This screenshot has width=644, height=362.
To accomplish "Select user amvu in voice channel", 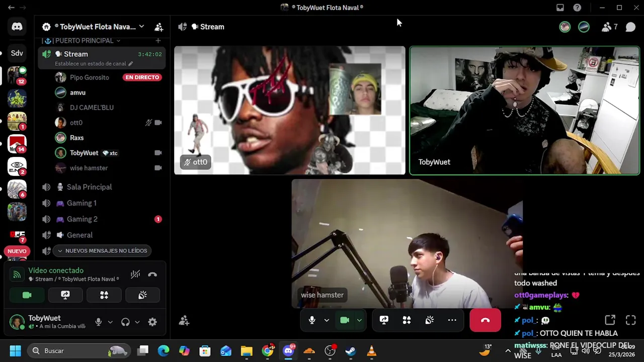I will click(x=77, y=93).
